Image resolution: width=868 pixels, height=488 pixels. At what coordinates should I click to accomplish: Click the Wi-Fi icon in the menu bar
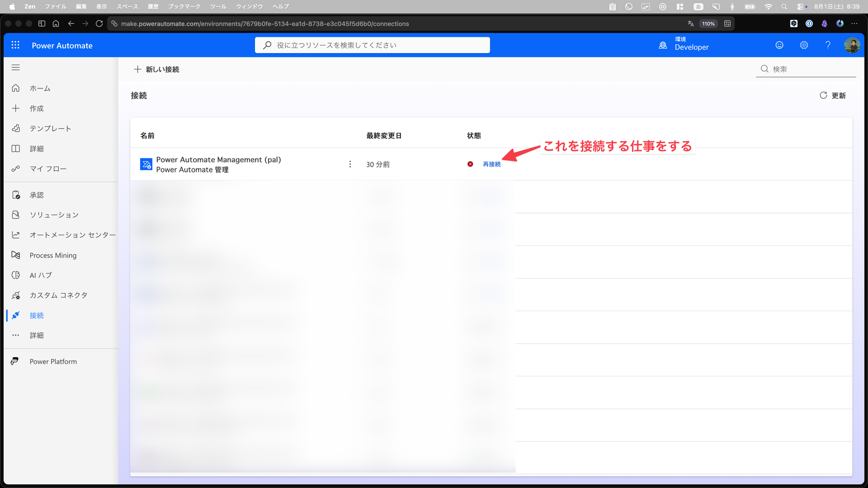768,7
